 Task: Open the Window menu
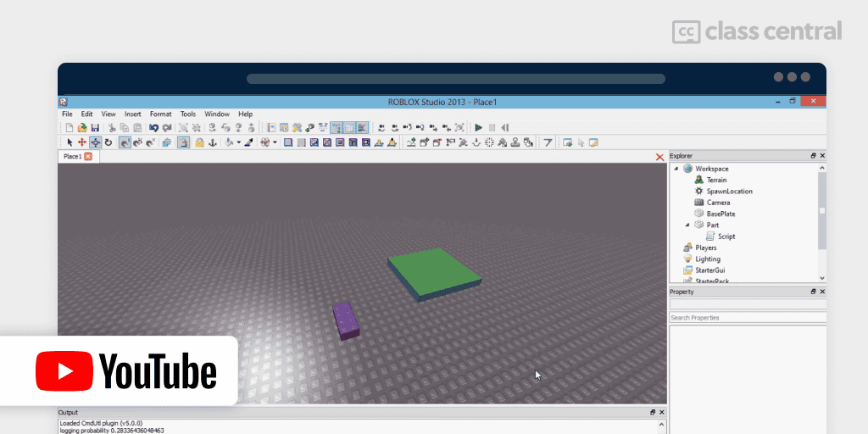[217, 114]
